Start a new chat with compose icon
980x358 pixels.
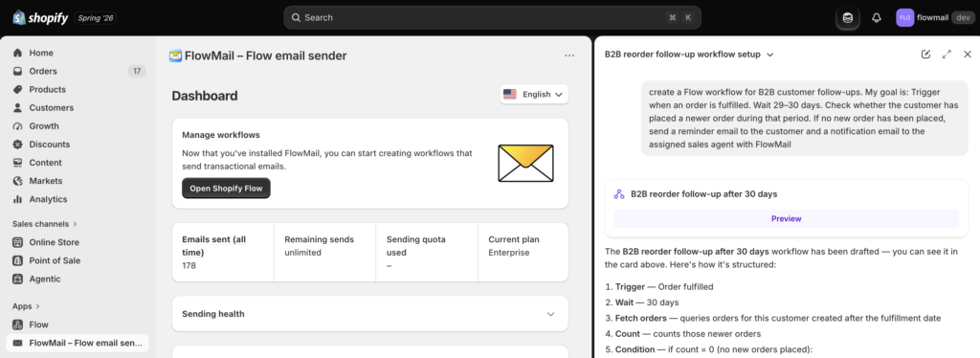point(925,55)
